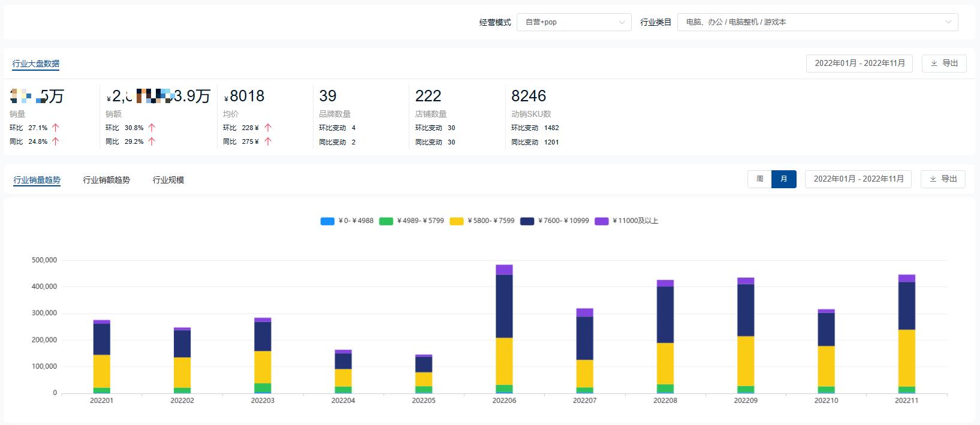
Task: Open the 经营模式 自营+pop dropdown
Action: point(574,22)
